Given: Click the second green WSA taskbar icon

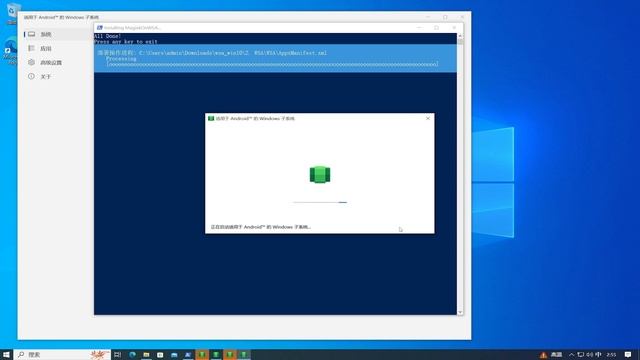Looking at the screenshot, I should coord(216,355).
